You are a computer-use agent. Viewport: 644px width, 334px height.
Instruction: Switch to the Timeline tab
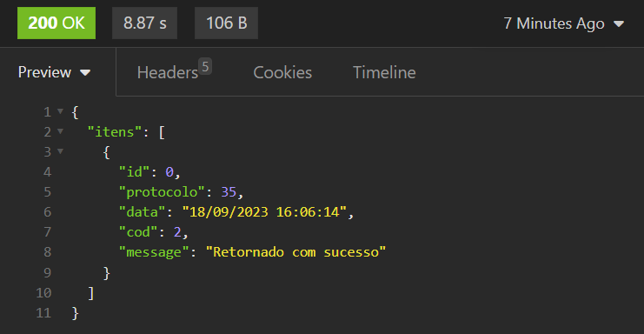point(384,72)
